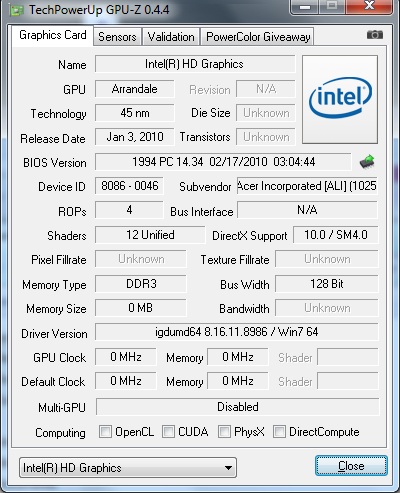Minimize the GPU-Z window
Image resolution: width=400 pixels, height=493 pixels.
pos(305,7)
